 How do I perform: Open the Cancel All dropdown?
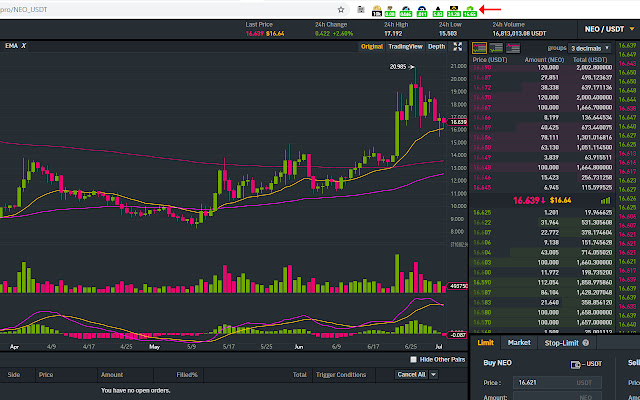[x=417, y=374]
